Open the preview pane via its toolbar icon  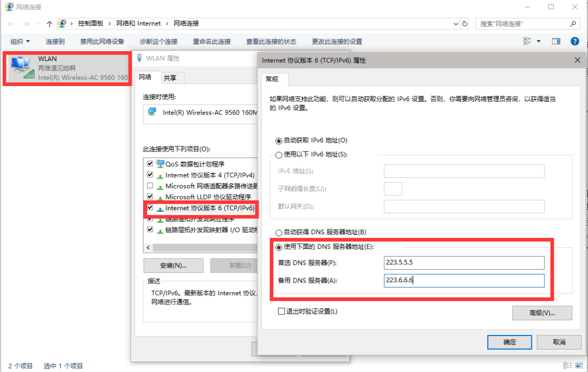pyautogui.click(x=556, y=41)
